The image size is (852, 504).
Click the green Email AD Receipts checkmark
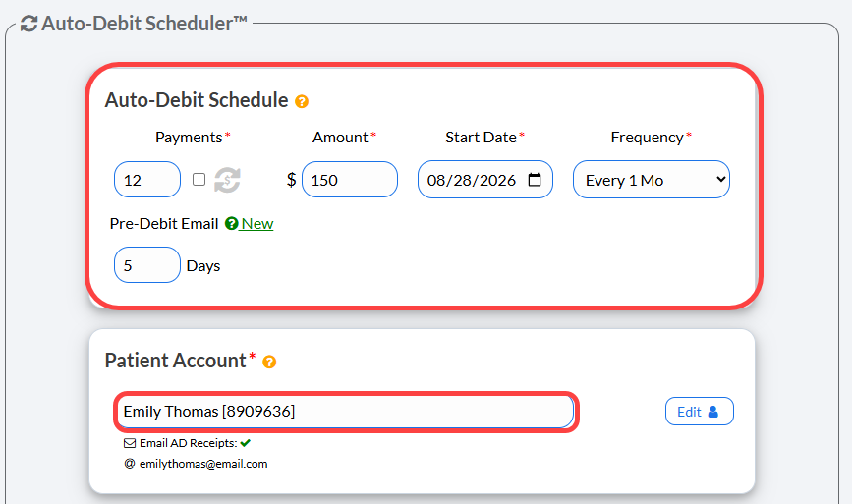coord(246,443)
